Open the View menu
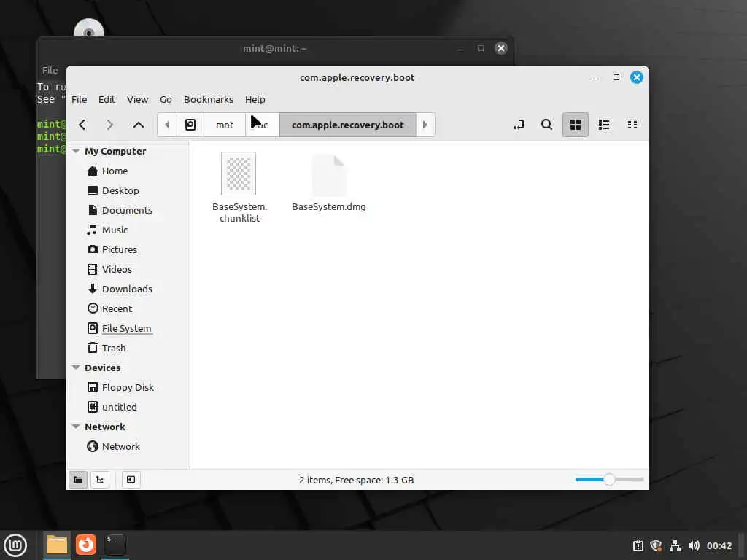Screen dimensions: 747x560 click(x=137, y=99)
